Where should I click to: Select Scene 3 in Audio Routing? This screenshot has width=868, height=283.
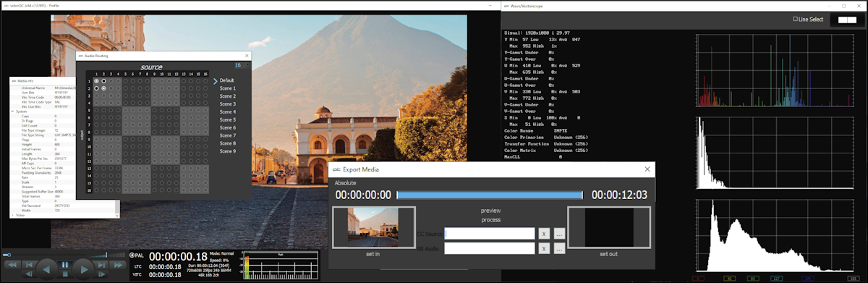[228, 104]
